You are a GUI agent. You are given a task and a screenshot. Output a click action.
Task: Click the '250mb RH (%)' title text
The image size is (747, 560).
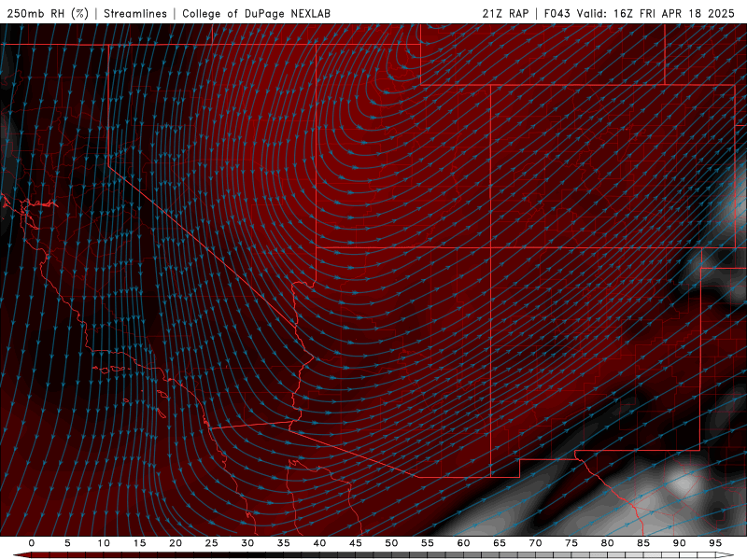point(48,13)
